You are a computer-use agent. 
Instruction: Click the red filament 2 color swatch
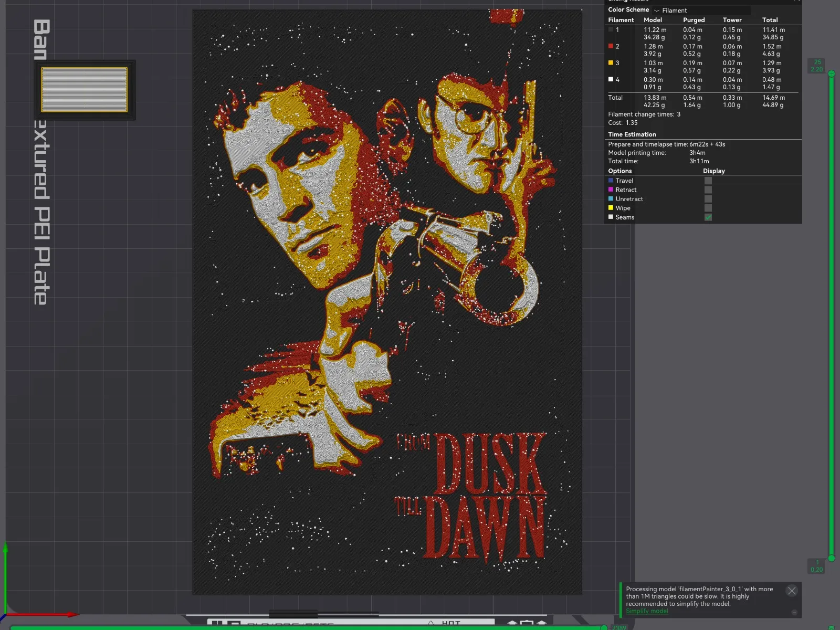point(611,46)
